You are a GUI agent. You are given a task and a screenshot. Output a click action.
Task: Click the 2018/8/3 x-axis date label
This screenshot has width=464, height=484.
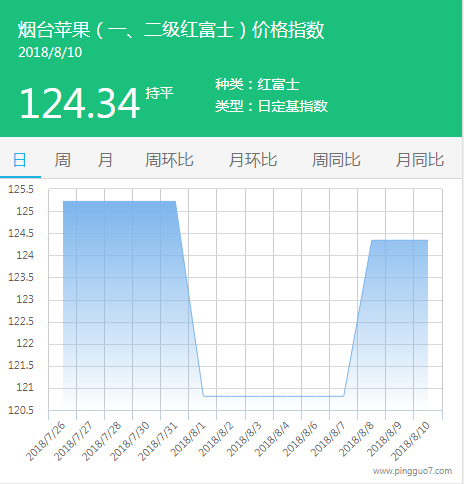[244, 439]
